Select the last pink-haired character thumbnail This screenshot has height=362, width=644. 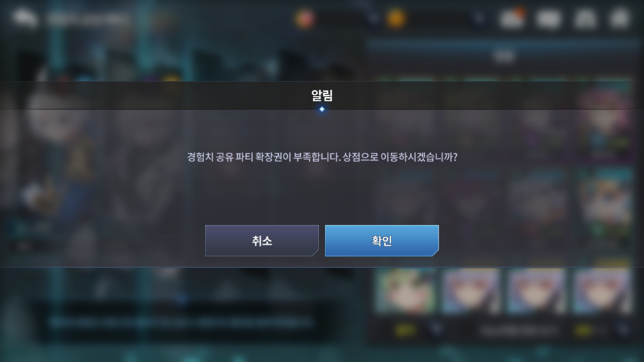[x=602, y=292]
